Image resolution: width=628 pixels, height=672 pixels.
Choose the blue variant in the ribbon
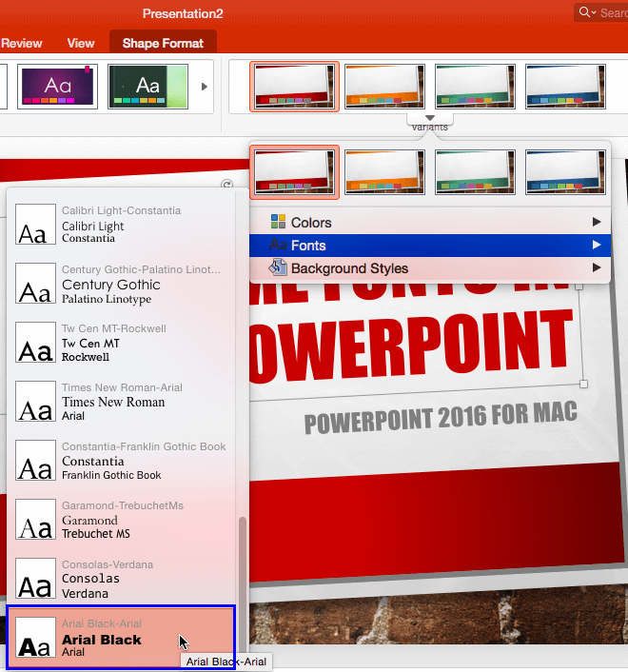565,87
